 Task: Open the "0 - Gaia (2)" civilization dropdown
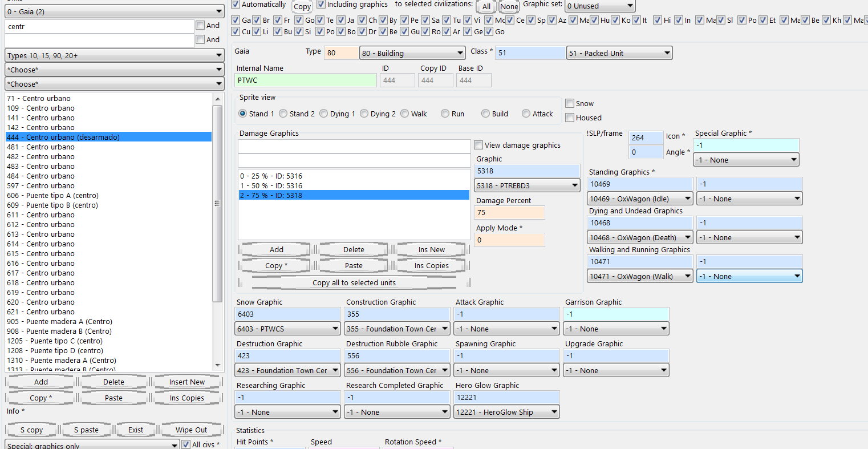pyautogui.click(x=115, y=11)
